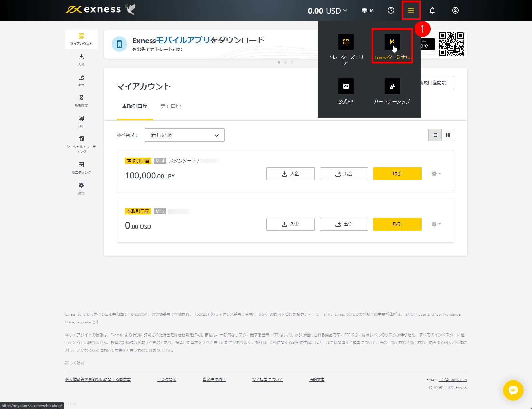Viewport: 532px width, 409px height.
Task: Click yellow Trade (取引) button for MT4 account
Action: click(397, 174)
